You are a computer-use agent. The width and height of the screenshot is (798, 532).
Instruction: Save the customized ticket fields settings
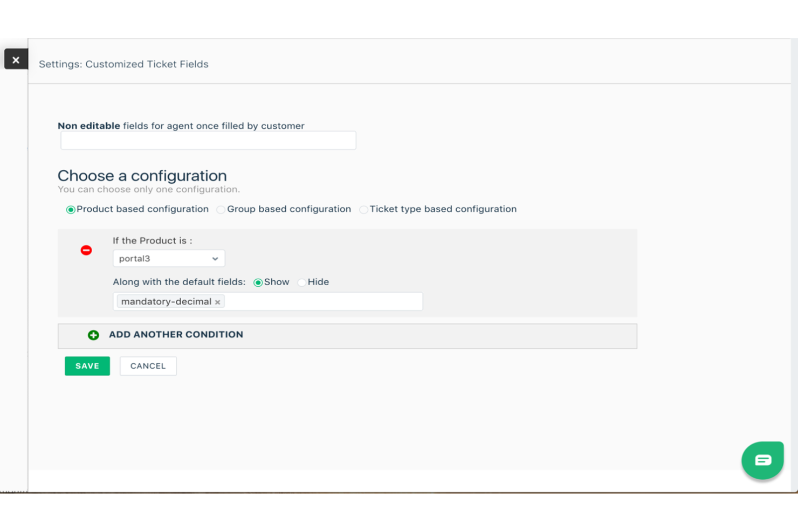click(87, 366)
